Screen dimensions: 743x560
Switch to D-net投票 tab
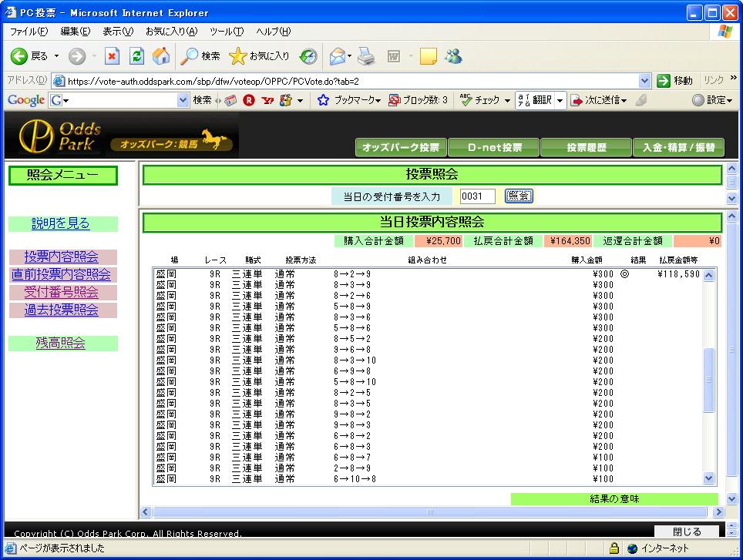click(494, 147)
